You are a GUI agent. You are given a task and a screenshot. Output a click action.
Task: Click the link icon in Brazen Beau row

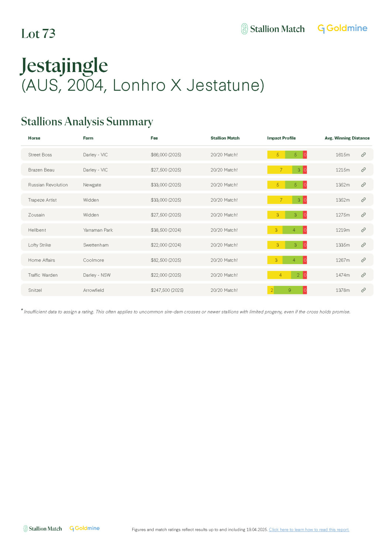point(363,170)
